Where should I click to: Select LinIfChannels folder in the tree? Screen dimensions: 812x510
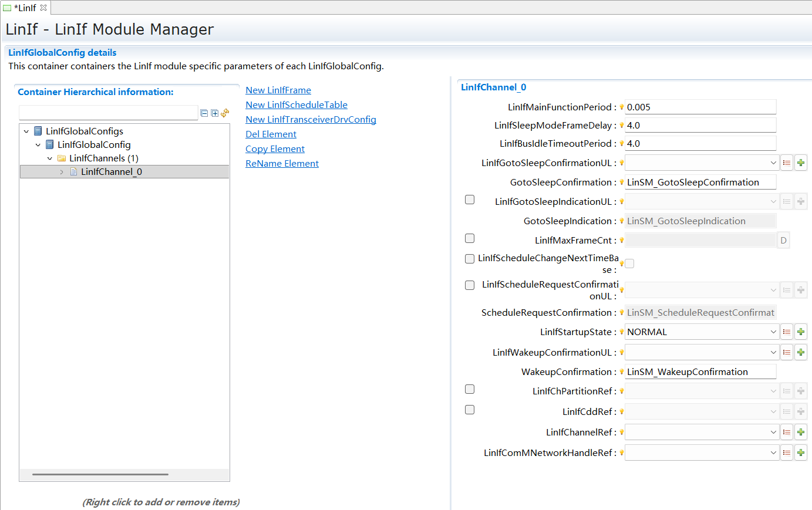pyautogui.click(x=103, y=158)
